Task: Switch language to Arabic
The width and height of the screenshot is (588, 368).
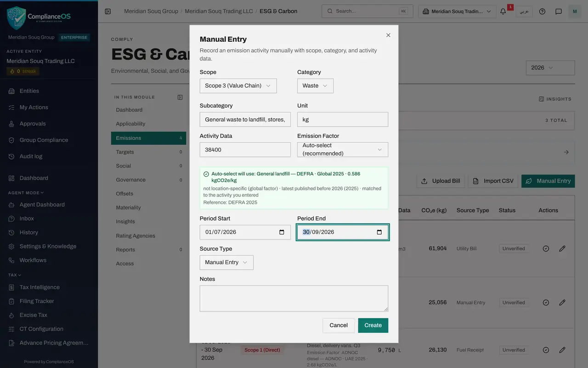Action: tap(524, 11)
